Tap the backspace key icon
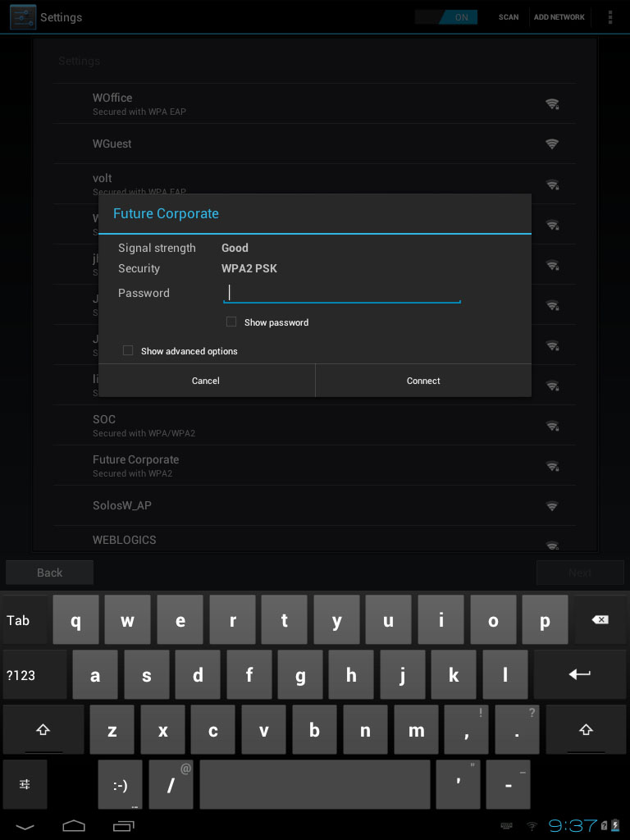Screen dimensions: 630x840 [x=600, y=620]
